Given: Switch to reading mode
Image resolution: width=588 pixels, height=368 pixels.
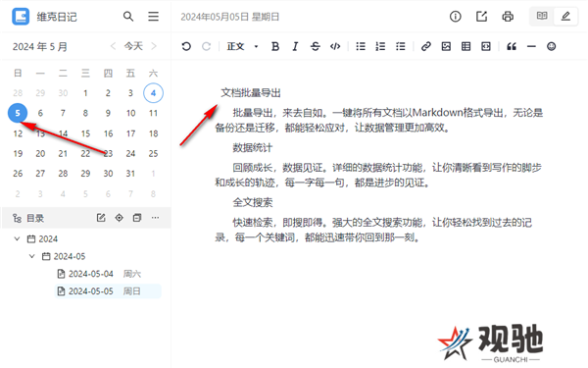Looking at the screenshot, I should click(x=542, y=16).
